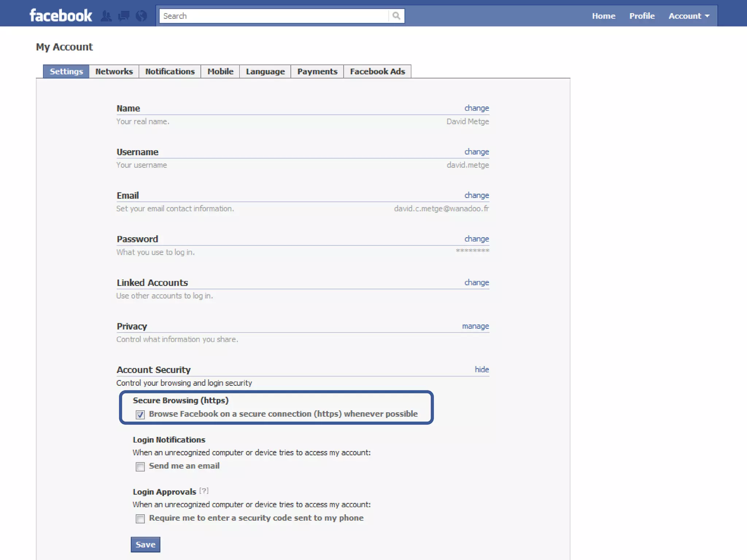The image size is (747, 560).
Task: Click inside the Search input field
Action: (274, 16)
